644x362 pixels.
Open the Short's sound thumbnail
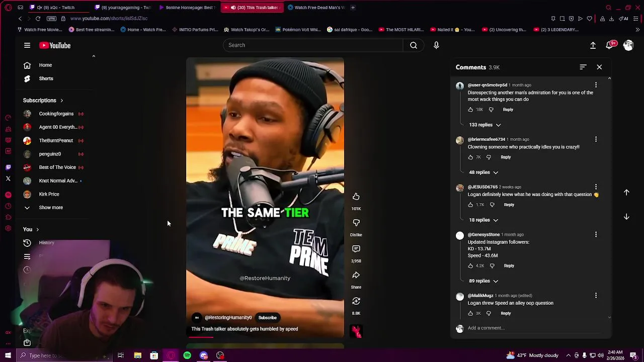[x=356, y=331]
